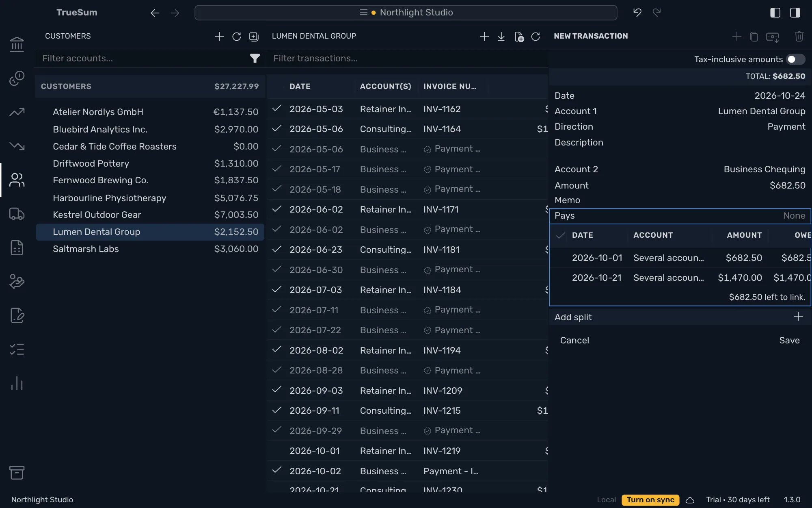Image resolution: width=812 pixels, height=508 pixels.
Task: Click Turn on sync button
Action: tap(650, 500)
